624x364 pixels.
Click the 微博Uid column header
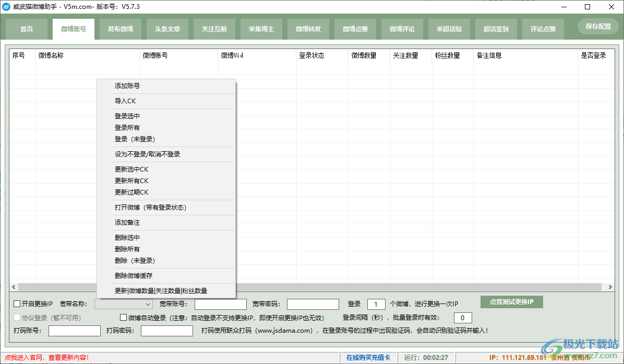[x=258, y=56]
